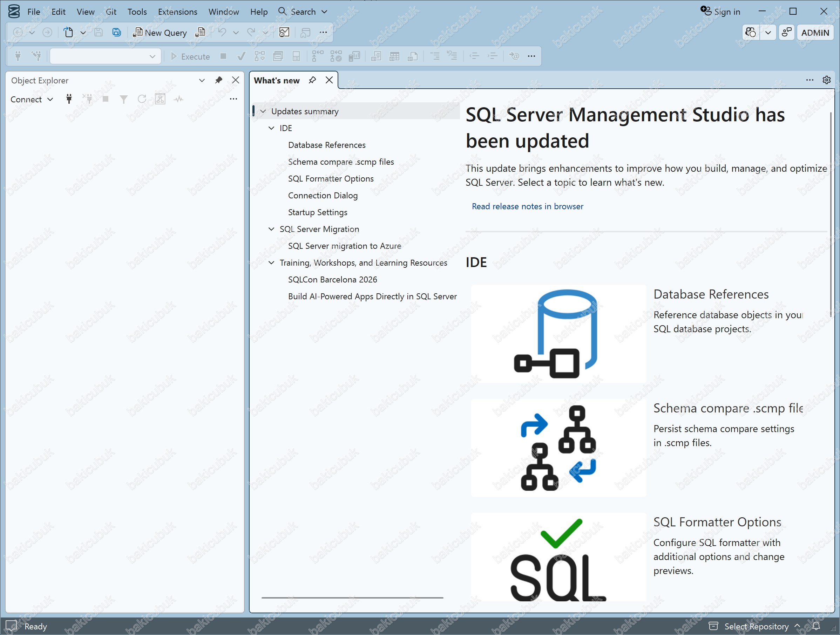Click the Specify Template Parameter Values icon
Image resolution: width=840 pixels, height=635 pixels.
tap(514, 56)
